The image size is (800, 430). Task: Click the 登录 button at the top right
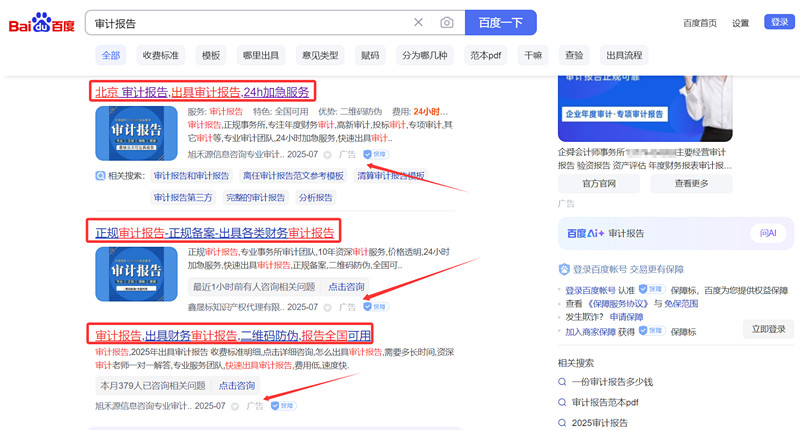point(779,22)
